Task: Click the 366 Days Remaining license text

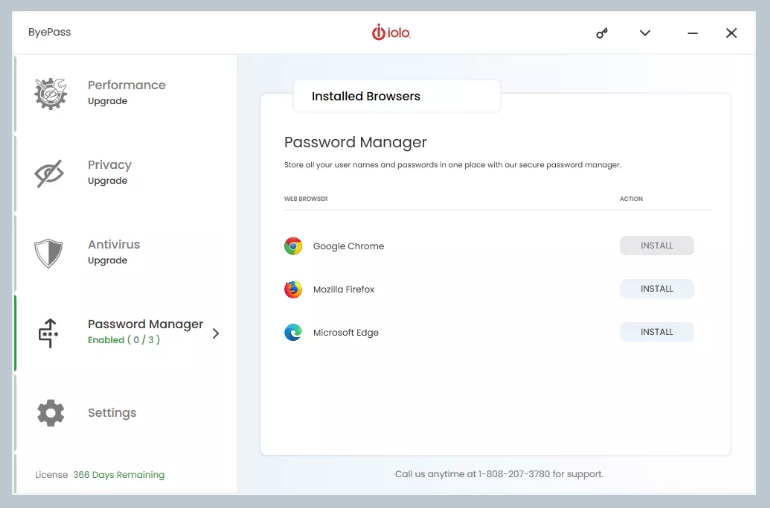Action: click(x=119, y=475)
